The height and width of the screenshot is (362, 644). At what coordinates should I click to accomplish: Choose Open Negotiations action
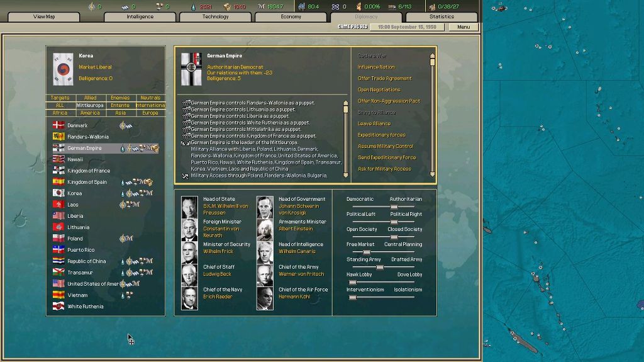click(379, 89)
